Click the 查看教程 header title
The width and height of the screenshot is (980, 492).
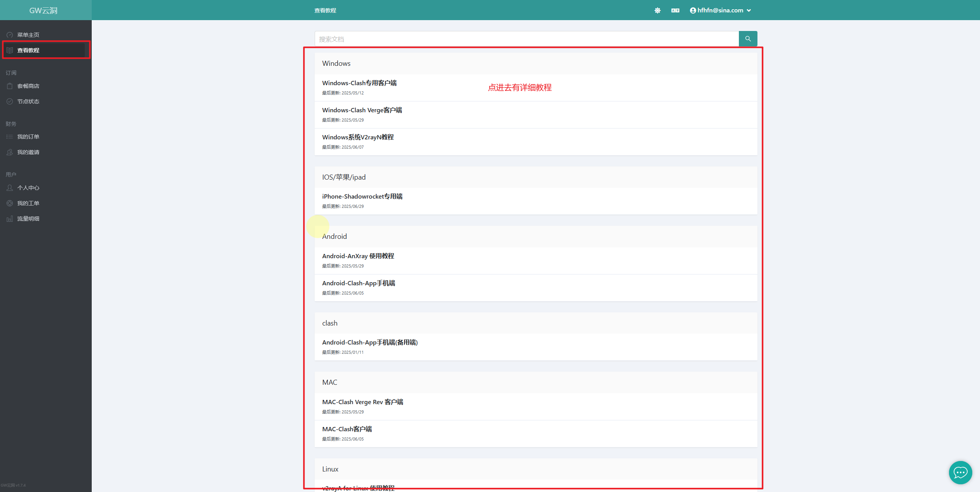(x=325, y=10)
